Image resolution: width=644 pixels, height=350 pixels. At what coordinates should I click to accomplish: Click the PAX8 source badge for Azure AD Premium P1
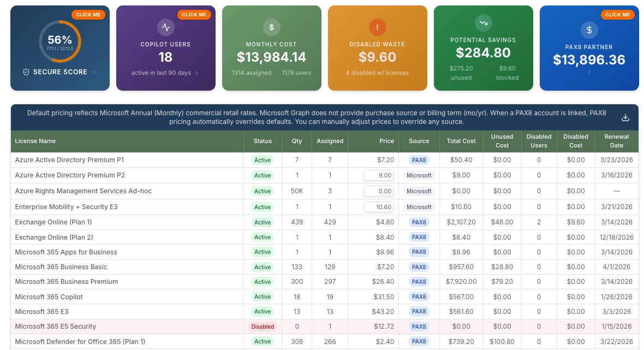419,160
